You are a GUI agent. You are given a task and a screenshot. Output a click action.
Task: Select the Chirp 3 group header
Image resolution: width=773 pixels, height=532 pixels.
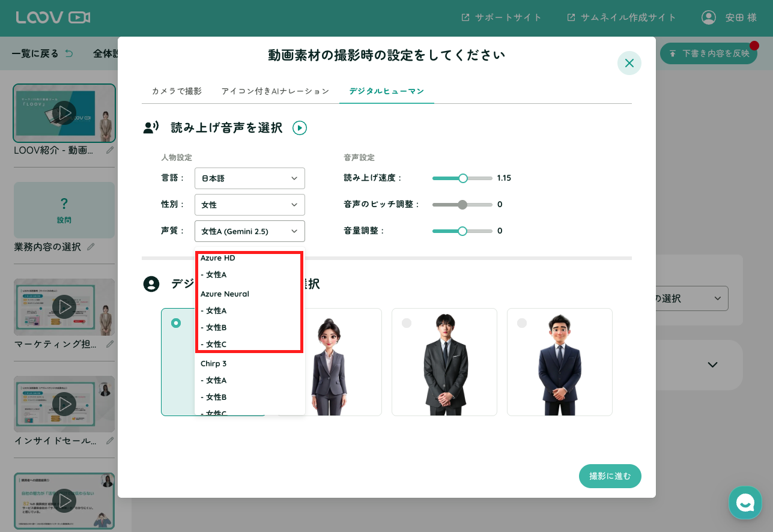pyautogui.click(x=213, y=364)
